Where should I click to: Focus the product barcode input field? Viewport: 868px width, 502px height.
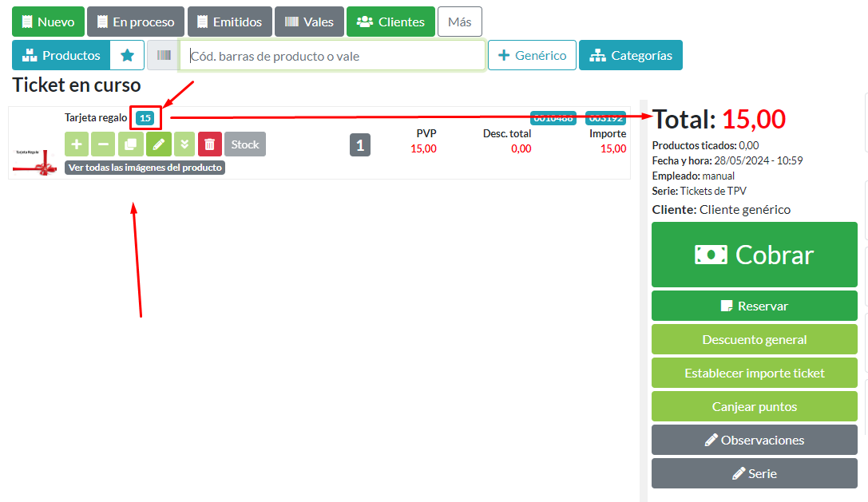click(x=331, y=56)
